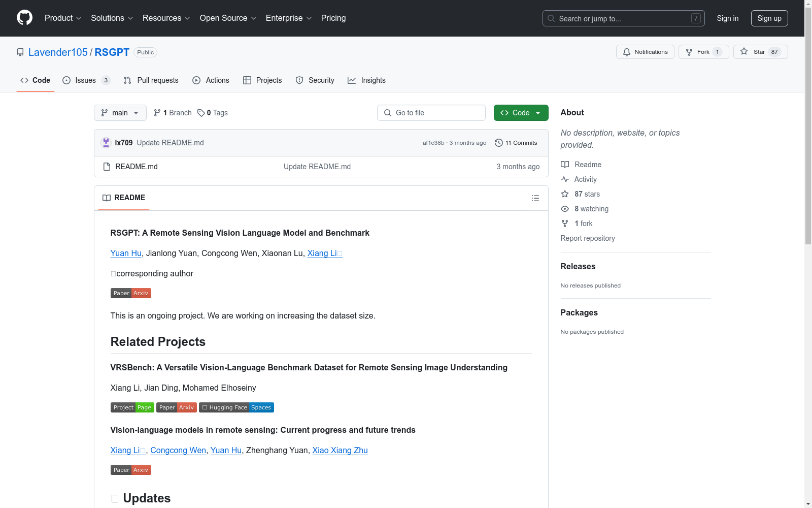This screenshot has height=508, width=812.
Task: Expand the Resources menu
Action: [166, 18]
